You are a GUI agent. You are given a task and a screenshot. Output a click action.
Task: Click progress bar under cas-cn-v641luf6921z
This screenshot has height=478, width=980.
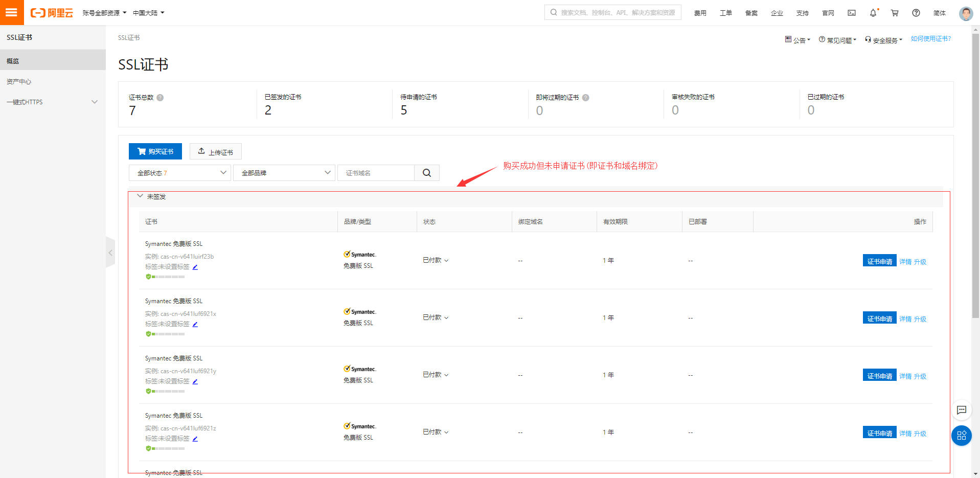[168, 448]
